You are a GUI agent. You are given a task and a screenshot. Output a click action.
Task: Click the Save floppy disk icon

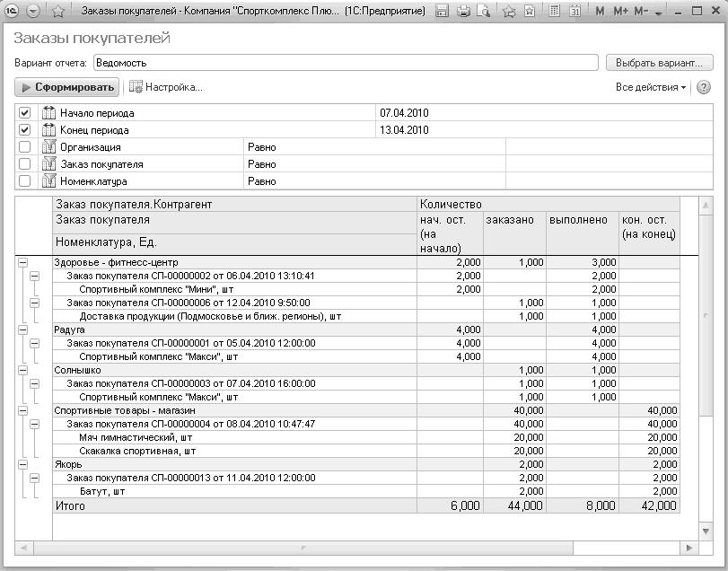pos(443,11)
